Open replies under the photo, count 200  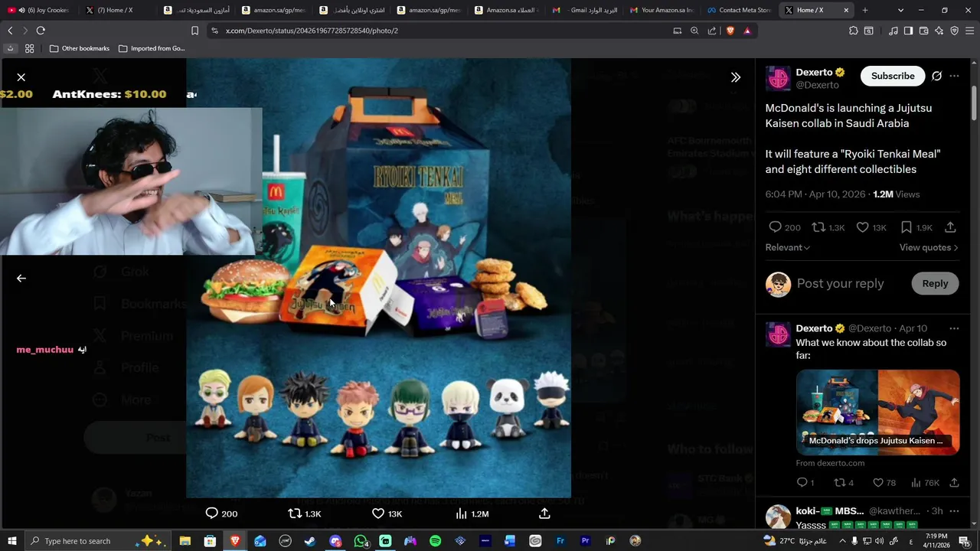[x=221, y=514]
